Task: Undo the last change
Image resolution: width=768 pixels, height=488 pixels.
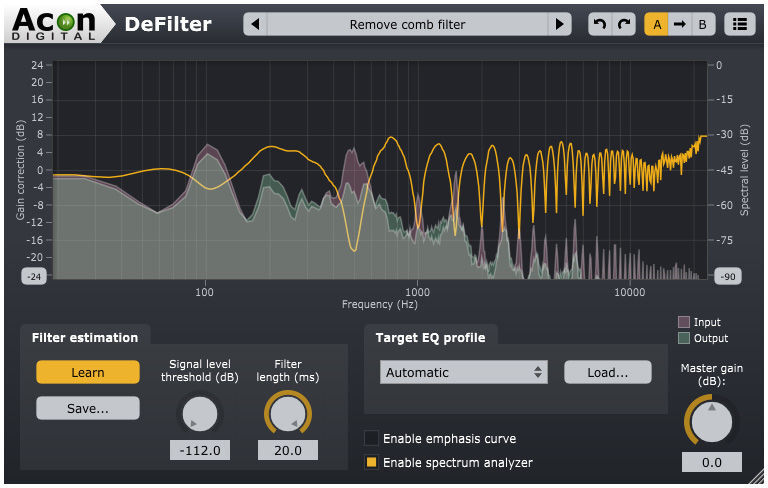Action: click(x=600, y=24)
